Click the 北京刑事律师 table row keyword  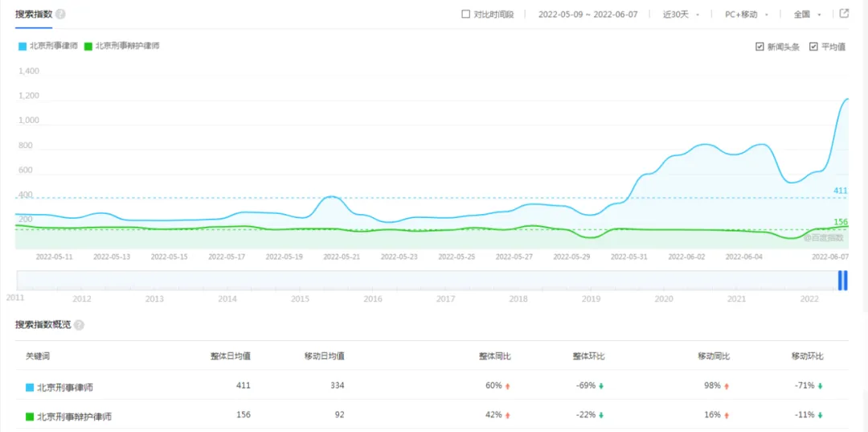click(65, 388)
